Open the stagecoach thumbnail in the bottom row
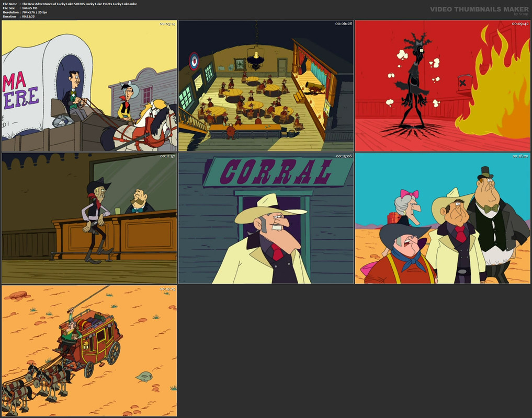532x418 pixels. 89,351
